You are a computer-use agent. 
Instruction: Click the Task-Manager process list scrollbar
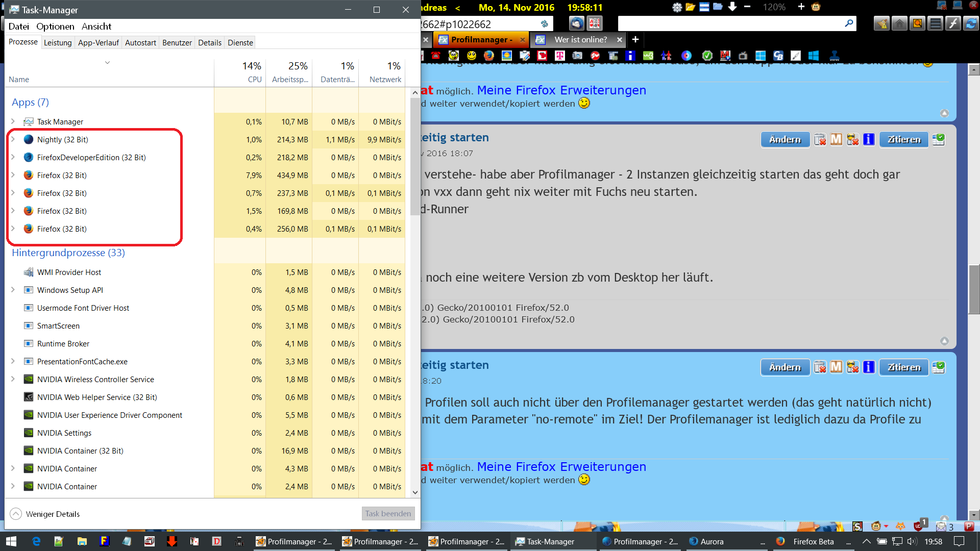(x=415, y=156)
